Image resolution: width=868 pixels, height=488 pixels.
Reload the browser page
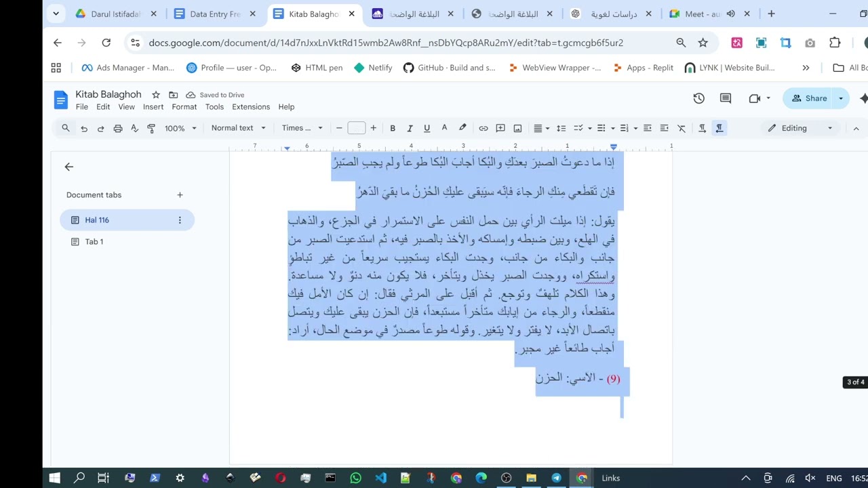pyautogui.click(x=106, y=43)
